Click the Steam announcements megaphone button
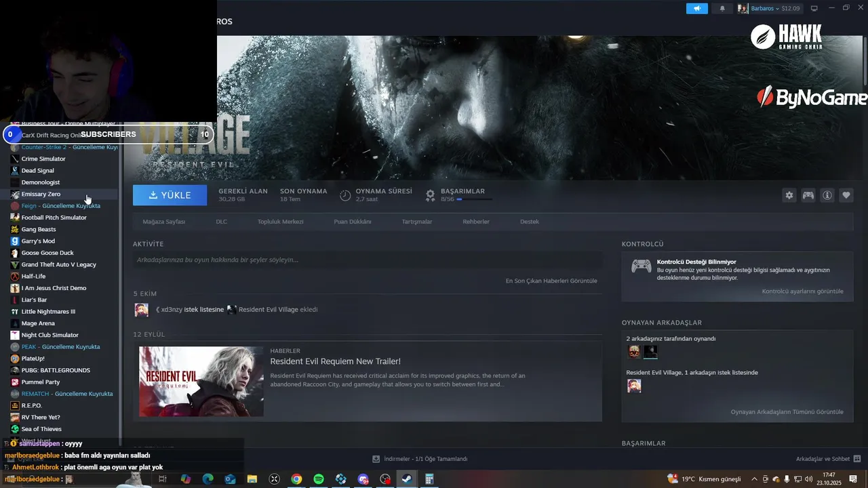868x488 pixels. pos(696,8)
